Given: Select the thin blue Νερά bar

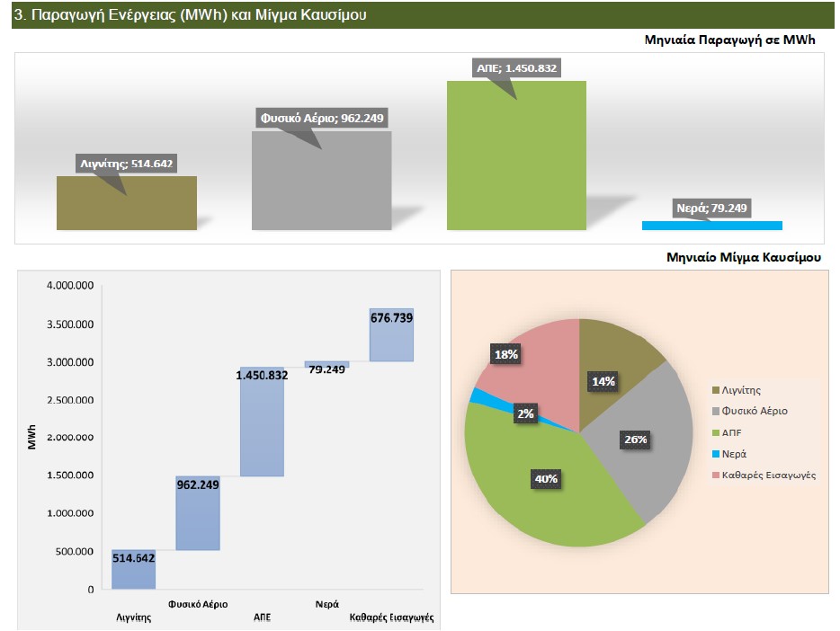Looking at the screenshot, I should tap(711, 226).
